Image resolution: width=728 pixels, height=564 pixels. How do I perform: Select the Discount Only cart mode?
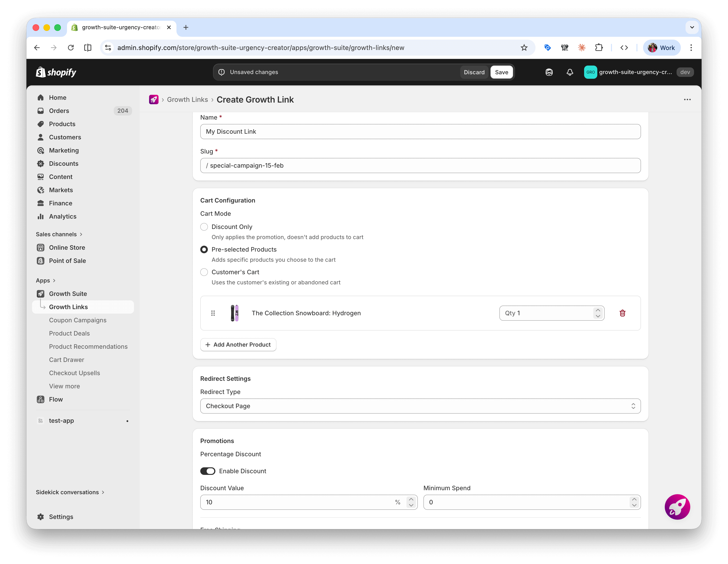[x=204, y=227]
